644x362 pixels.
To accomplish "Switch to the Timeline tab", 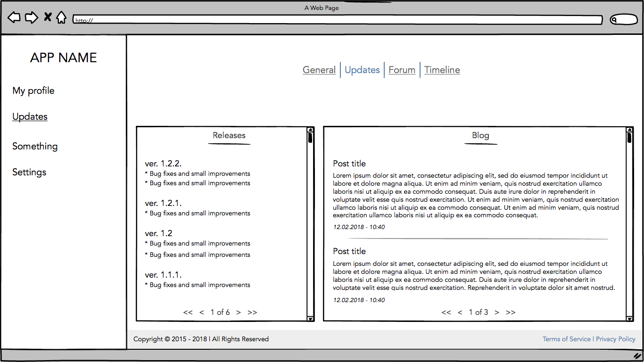I will (442, 70).
